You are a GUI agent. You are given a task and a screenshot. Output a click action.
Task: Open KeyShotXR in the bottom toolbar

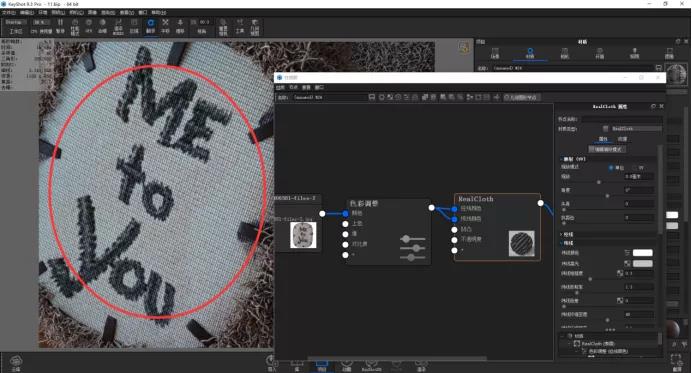point(371,365)
